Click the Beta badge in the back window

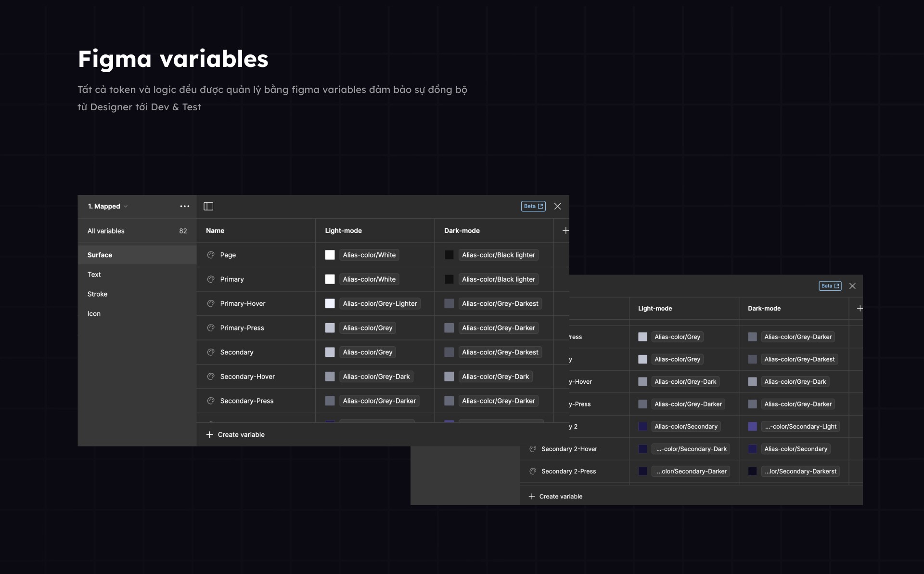[x=830, y=286]
